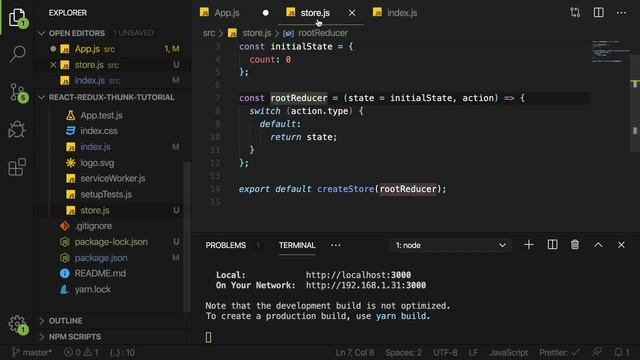Click the Ln 7, Col 8 status item
Screen dimensions: 640x360
tap(354, 352)
